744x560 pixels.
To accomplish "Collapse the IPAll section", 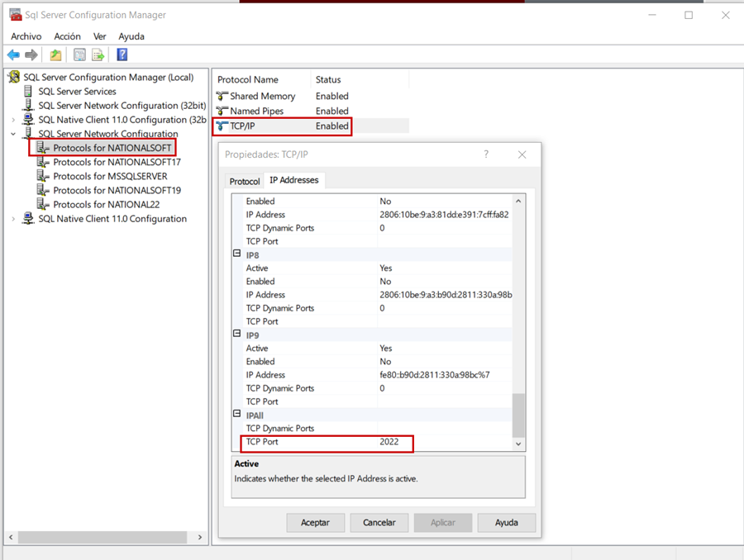I will pos(236,414).
